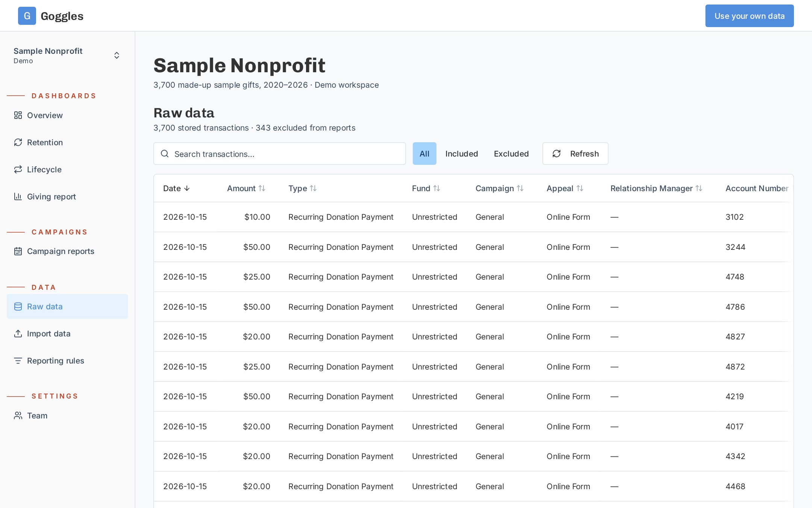This screenshot has width=812, height=508.
Task: Open the Overview dashboard grid icon
Action: point(18,115)
